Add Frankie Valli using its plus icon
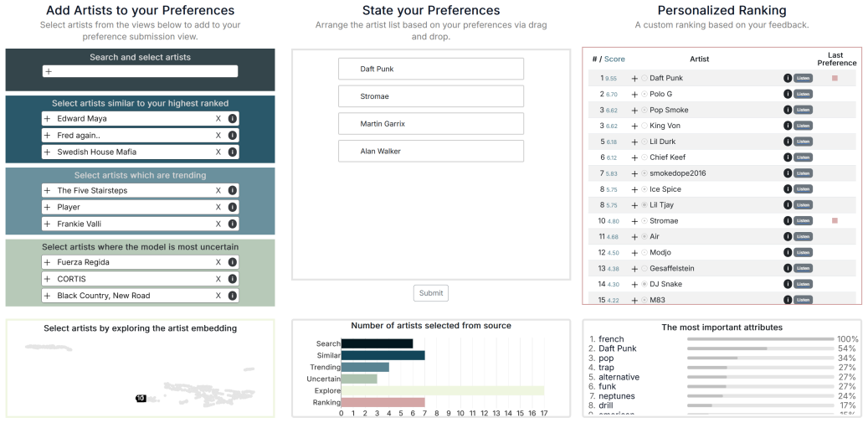The width and height of the screenshot is (868, 423). click(x=47, y=224)
